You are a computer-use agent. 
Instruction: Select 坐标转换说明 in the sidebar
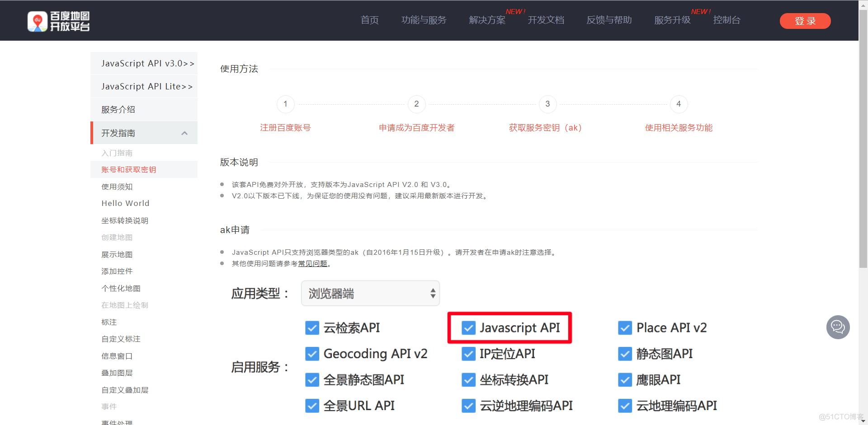[x=125, y=221]
